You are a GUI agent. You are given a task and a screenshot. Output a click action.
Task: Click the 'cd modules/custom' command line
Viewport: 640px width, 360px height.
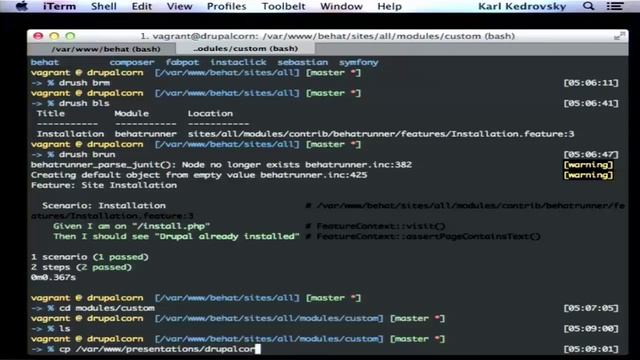coord(107,308)
